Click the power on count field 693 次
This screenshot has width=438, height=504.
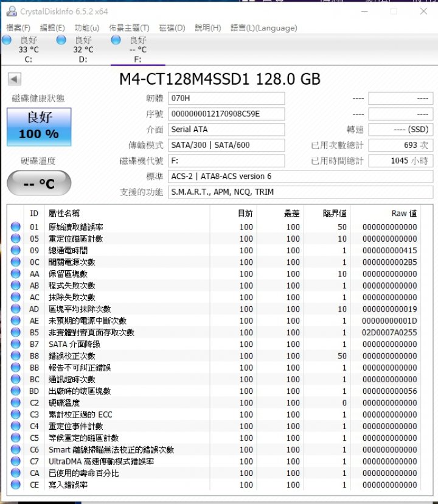pyautogui.click(x=401, y=145)
